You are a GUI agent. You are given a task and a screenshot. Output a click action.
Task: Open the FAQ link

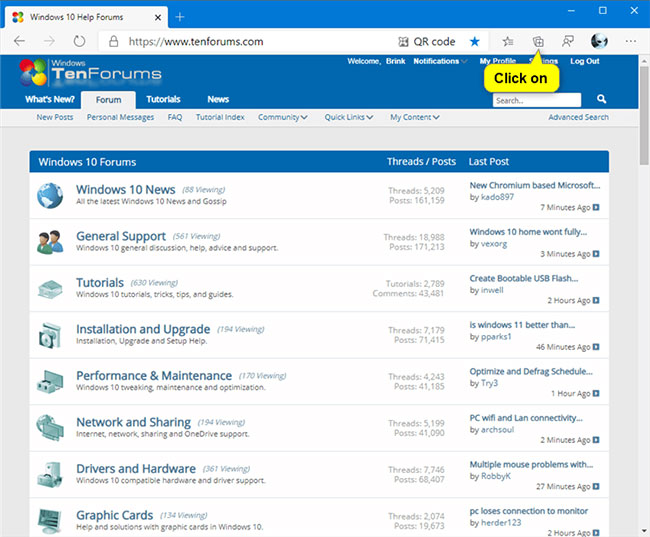(175, 117)
